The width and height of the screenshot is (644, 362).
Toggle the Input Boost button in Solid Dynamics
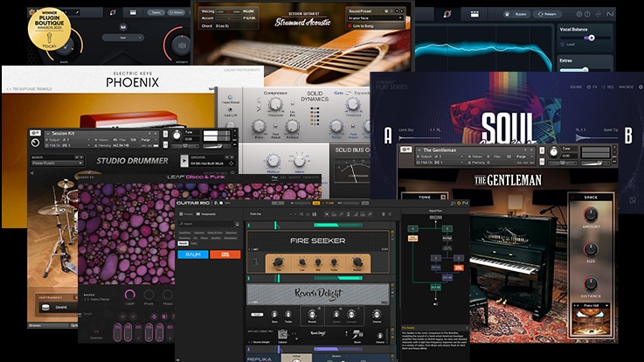[x=230, y=97]
